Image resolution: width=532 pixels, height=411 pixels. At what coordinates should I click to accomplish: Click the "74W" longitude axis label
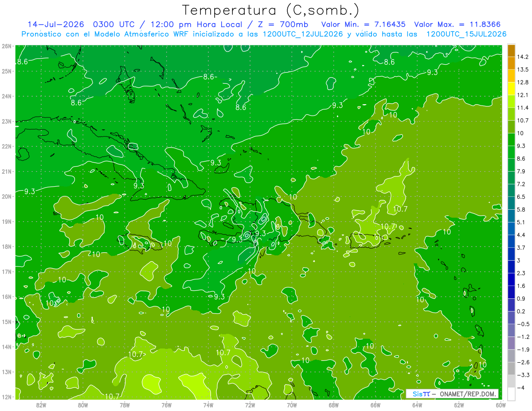[x=208, y=405]
